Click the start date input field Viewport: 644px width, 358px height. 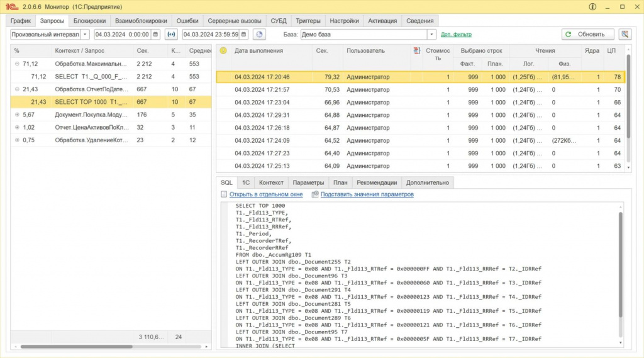click(123, 35)
